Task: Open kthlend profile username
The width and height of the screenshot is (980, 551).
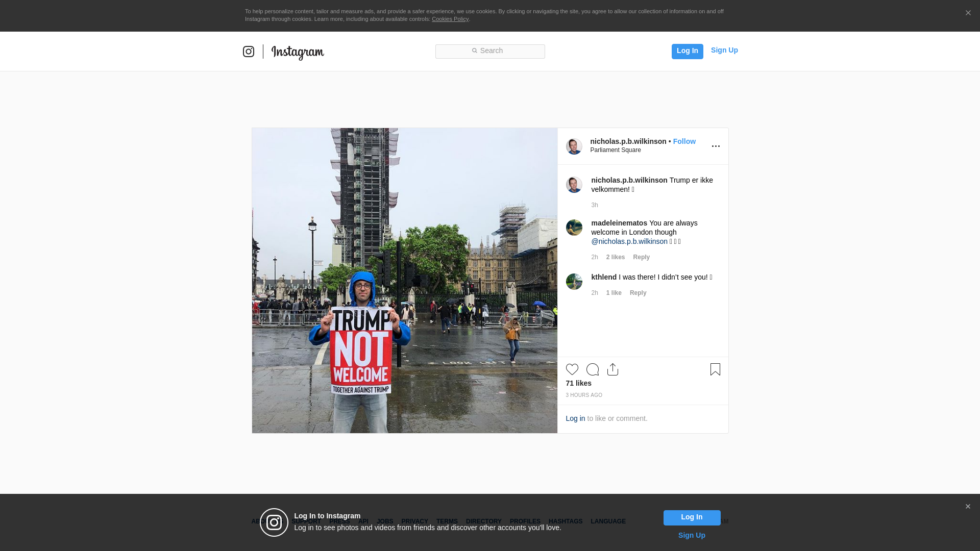Action: tap(604, 277)
